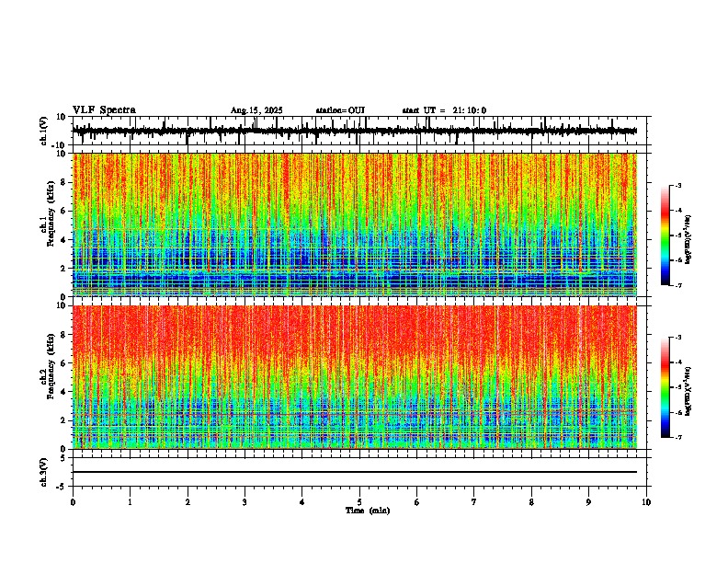Click the flat ch.3 voltage trace line
728x563 pixels.
pyautogui.click(x=354, y=472)
